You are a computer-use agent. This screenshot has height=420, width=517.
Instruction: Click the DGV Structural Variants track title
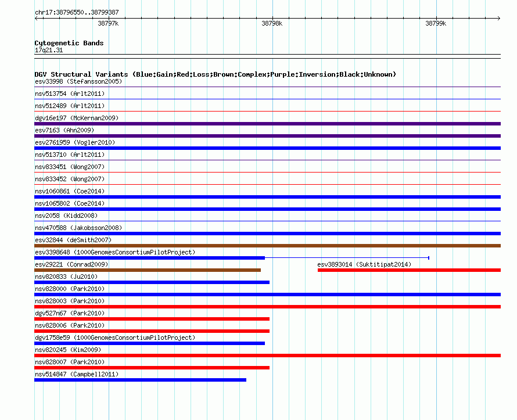[216, 74]
